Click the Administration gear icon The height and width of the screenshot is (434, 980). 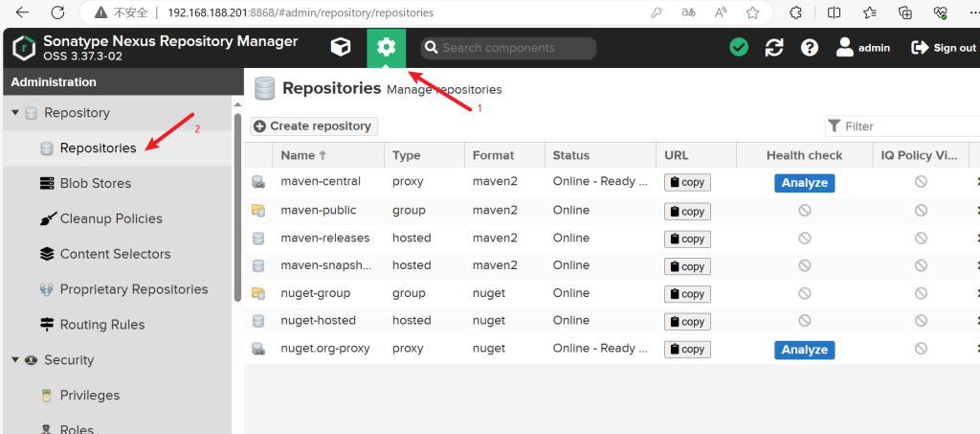[386, 48]
